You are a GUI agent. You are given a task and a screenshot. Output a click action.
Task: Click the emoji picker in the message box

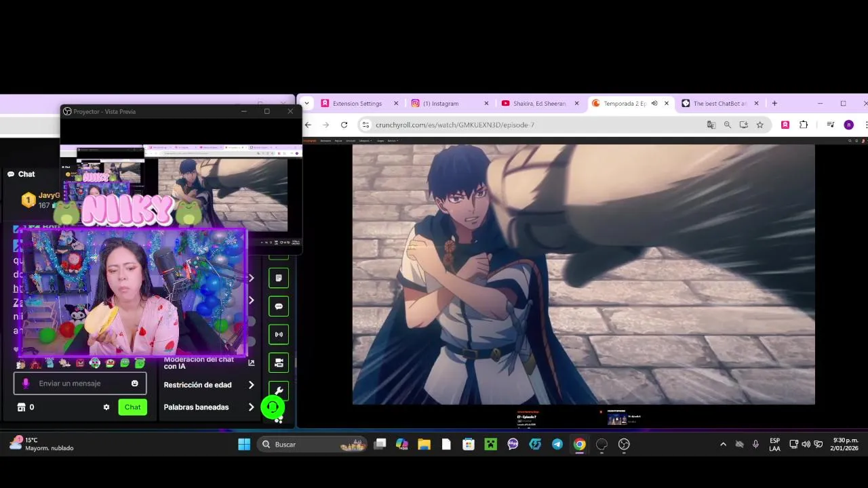coord(134,384)
